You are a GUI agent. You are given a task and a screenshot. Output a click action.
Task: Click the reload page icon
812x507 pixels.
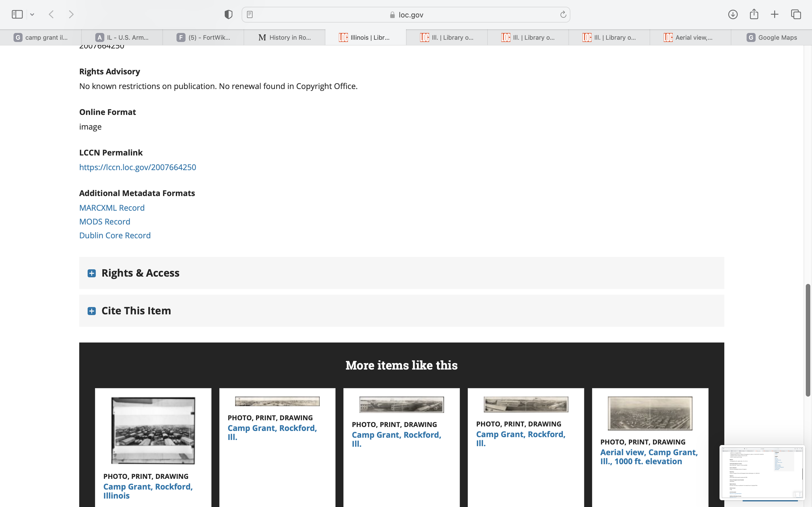pos(563,14)
